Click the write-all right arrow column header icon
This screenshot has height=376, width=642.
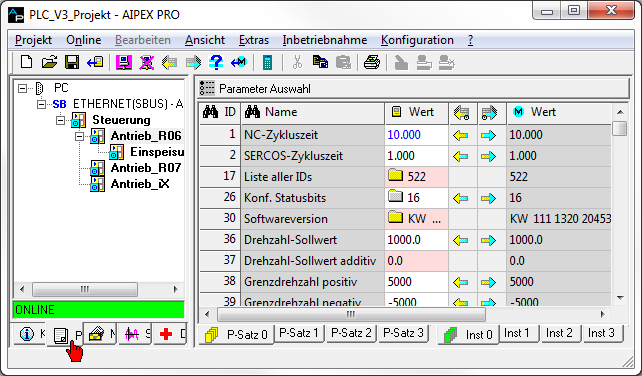[489, 112]
